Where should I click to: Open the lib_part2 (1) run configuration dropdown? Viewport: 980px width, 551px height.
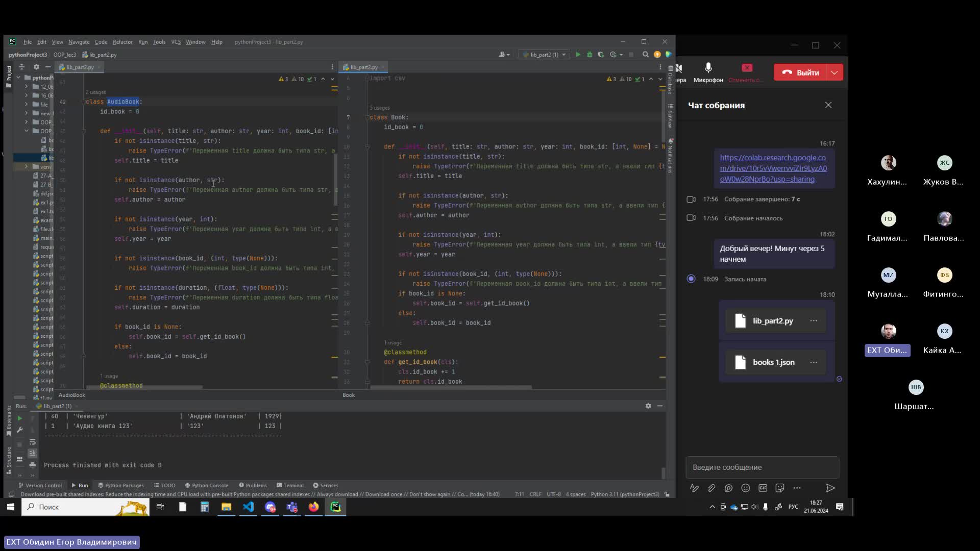coord(544,55)
